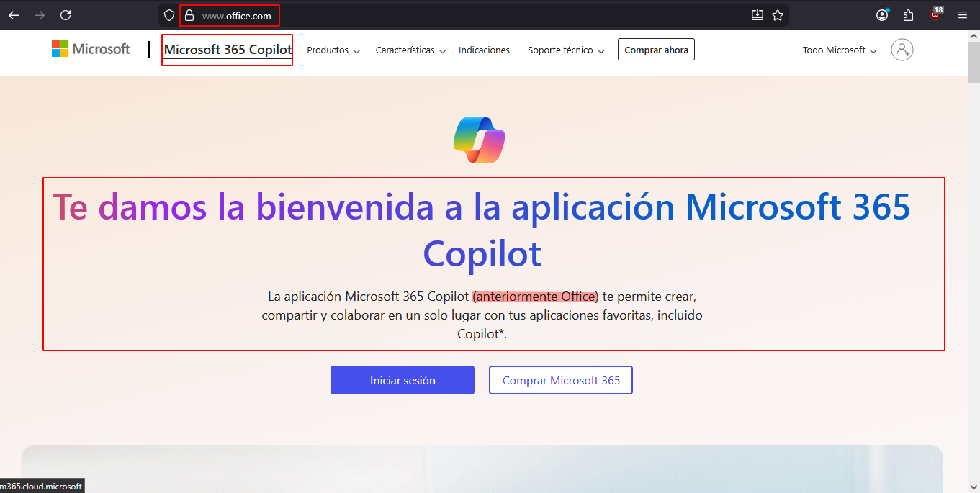Open the Firefox account icon

[882, 15]
